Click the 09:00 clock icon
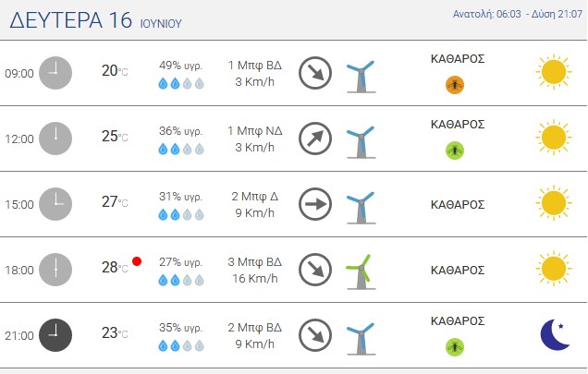Screen dimensions: 588x374 point(55,73)
